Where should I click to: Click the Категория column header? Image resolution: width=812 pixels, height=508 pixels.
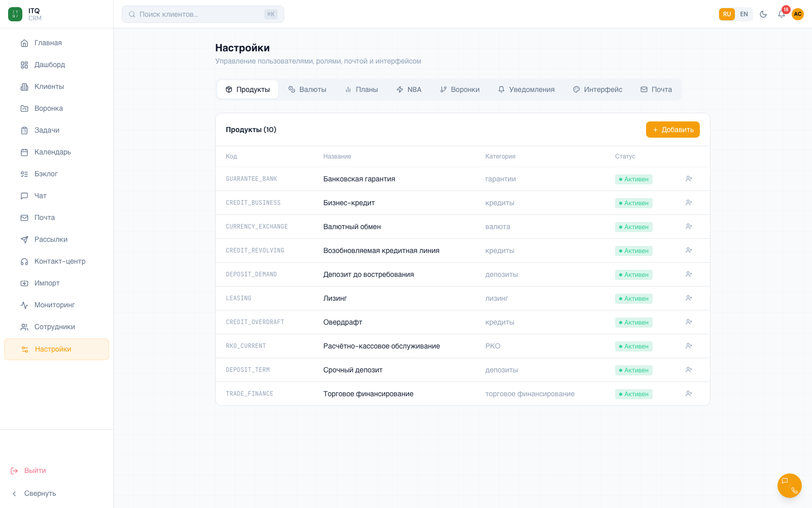click(x=500, y=156)
